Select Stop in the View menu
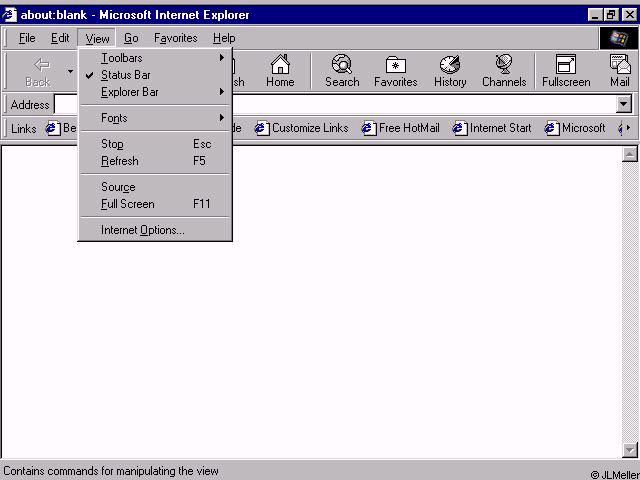Screen dimensions: 640x480 point(155,144)
